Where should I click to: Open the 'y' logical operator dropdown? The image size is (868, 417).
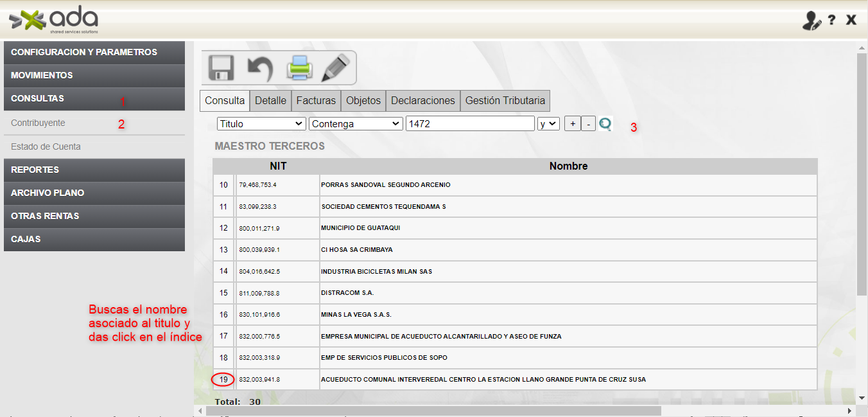pyautogui.click(x=548, y=123)
